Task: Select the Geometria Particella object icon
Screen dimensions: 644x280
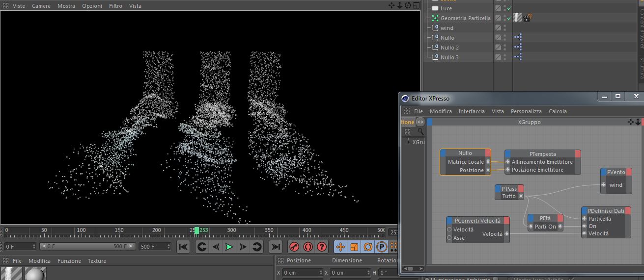Action: click(x=435, y=18)
